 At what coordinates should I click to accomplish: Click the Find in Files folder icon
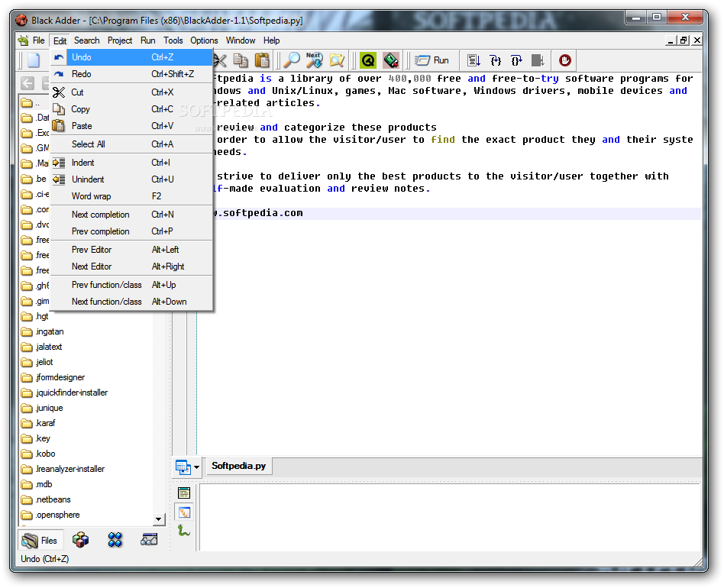click(337, 60)
